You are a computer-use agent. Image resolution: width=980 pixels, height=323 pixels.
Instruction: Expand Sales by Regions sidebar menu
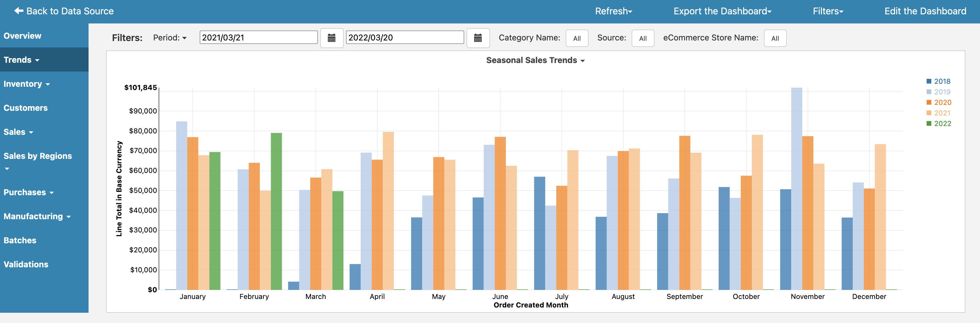(x=44, y=162)
